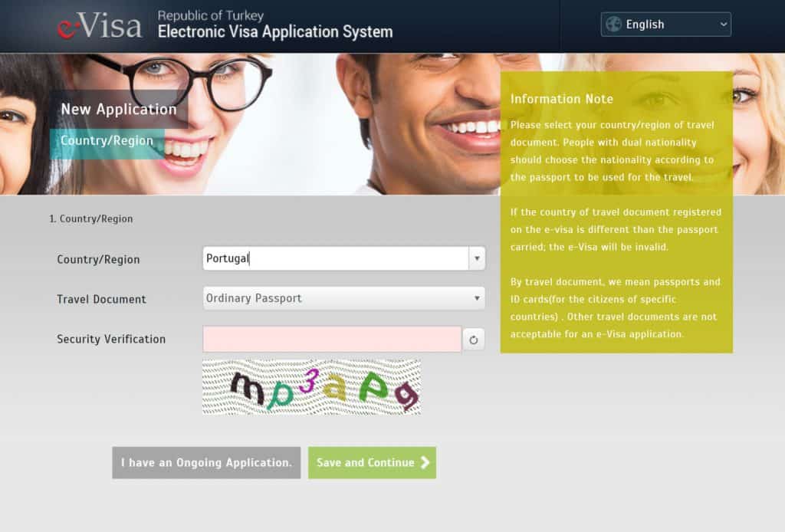
Task: Click the New Application heading
Action: pos(119,110)
